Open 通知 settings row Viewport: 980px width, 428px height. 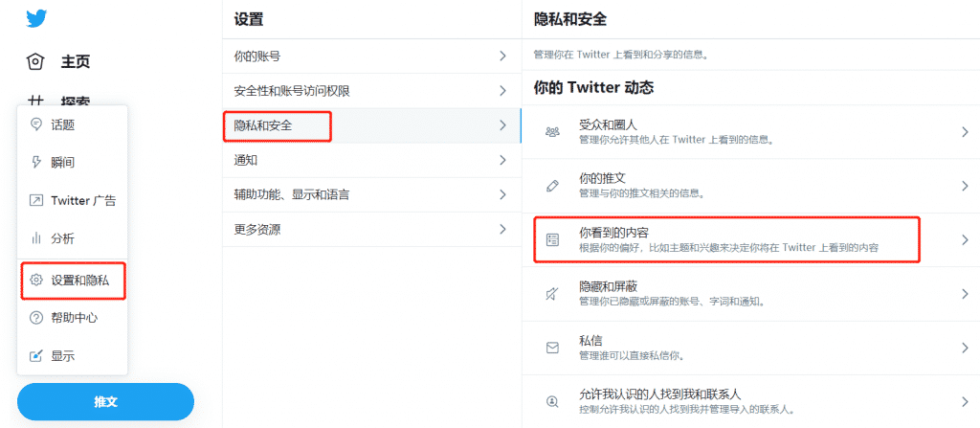tap(372, 160)
